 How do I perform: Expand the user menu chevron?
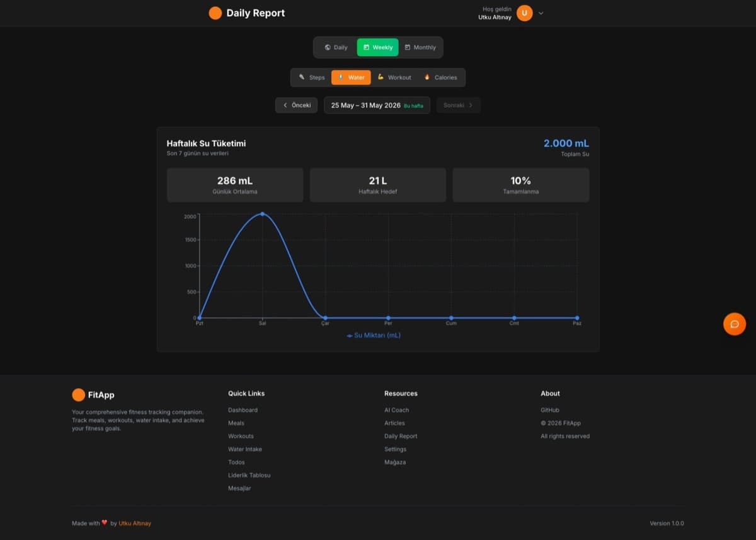(541, 13)
